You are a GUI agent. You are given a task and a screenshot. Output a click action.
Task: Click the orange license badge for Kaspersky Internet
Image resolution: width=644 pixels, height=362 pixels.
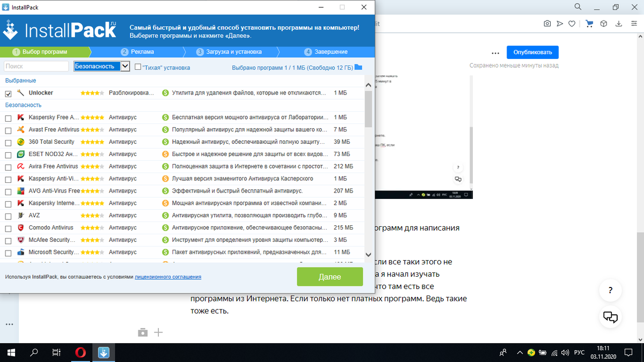coord(165,203)
